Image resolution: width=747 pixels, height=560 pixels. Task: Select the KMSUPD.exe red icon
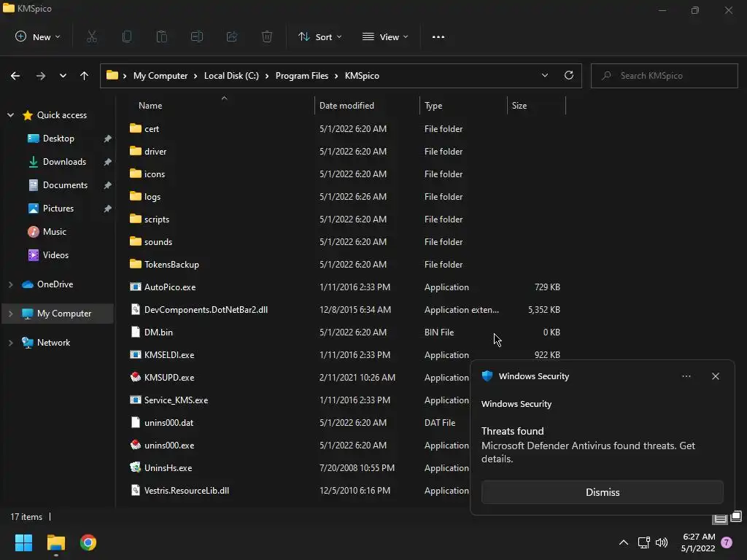[136, 377]
